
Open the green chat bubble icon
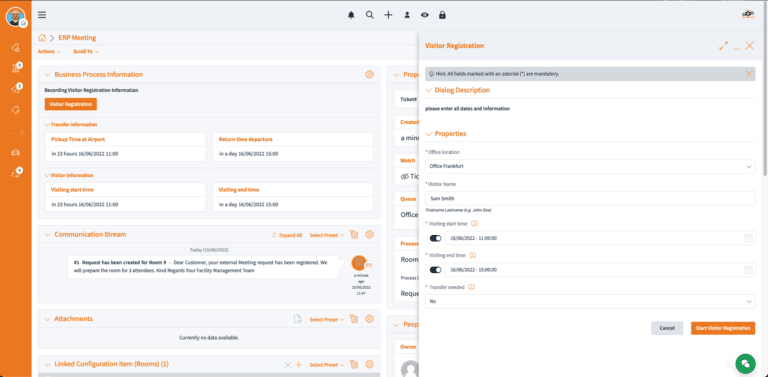click(x=745, y=363)
